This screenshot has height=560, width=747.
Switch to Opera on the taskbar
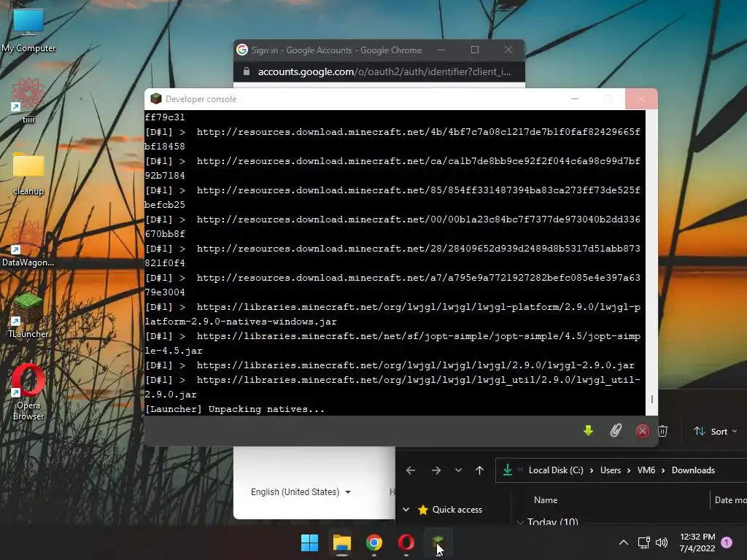coord(406,542)
